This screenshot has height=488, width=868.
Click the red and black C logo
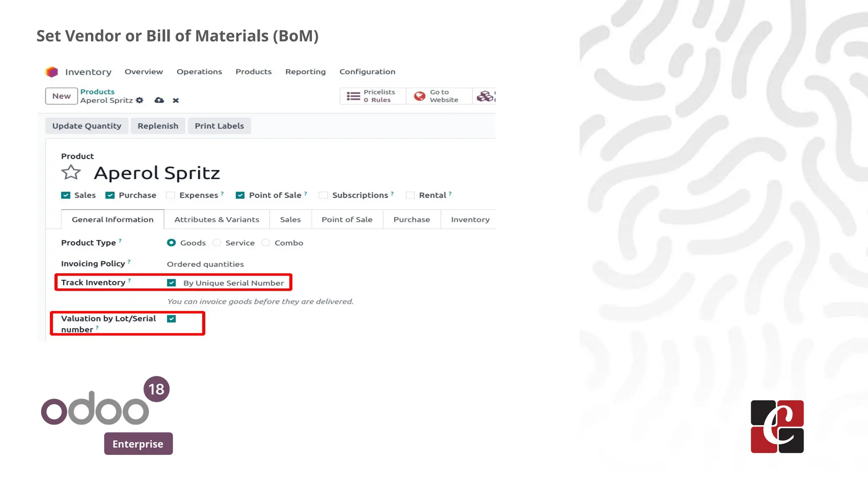tap(777, 427)
